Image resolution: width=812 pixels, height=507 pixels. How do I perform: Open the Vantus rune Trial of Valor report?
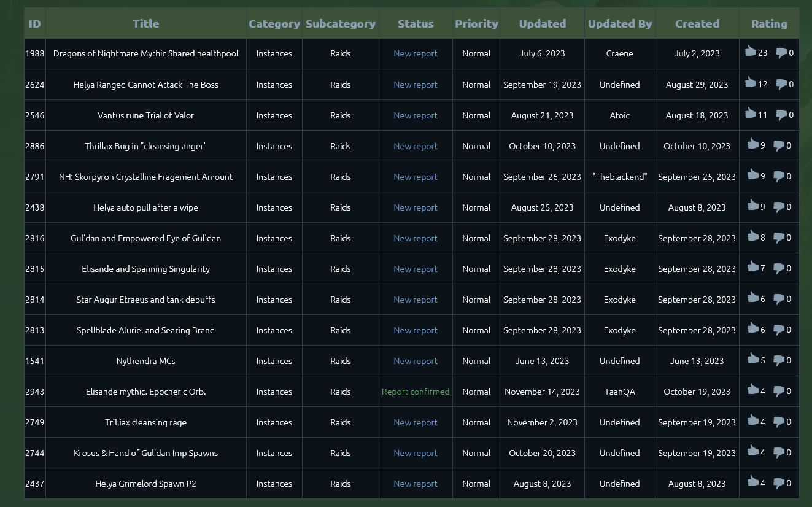(x=146, y=115)
